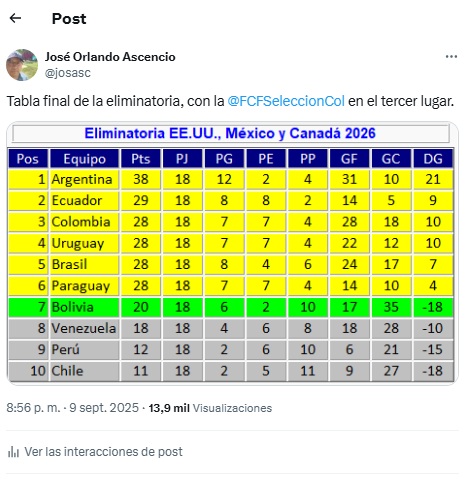Click the Chile row at table bottom
Image resolution: width=467 pixels, height=482 pixels.
231,371
